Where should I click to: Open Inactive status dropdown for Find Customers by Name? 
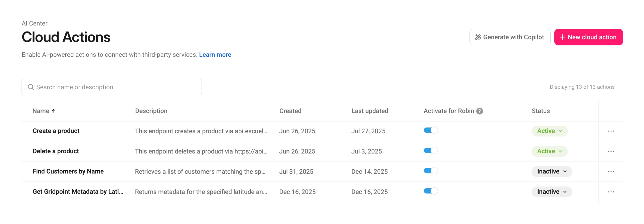click(552, 171)
